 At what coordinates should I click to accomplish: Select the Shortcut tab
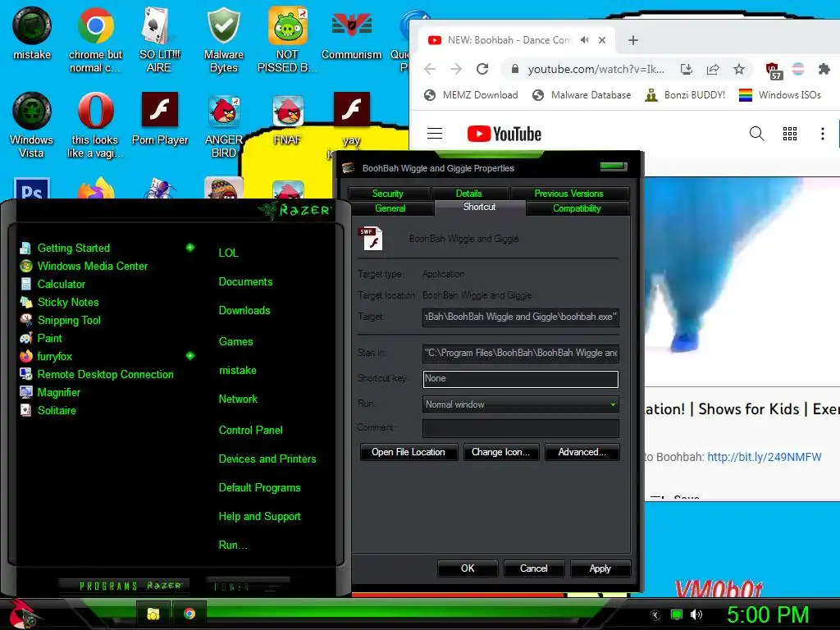click(479, 208)
